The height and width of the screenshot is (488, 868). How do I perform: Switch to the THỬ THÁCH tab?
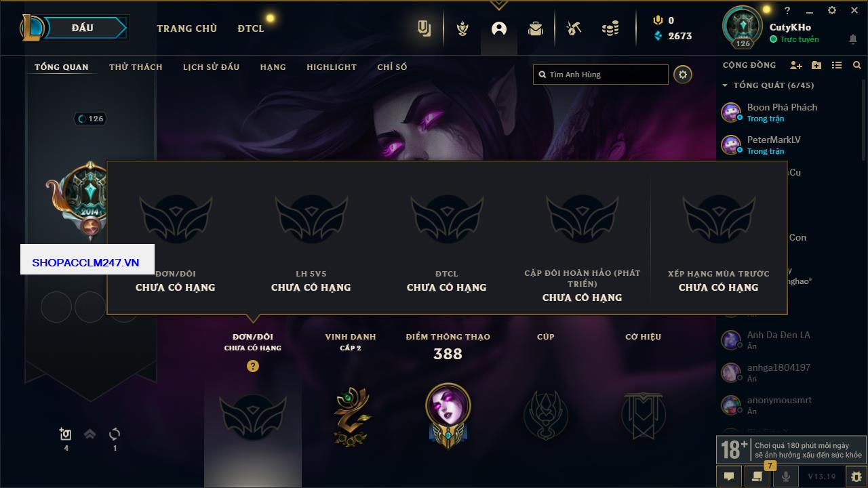coord(136,67)
